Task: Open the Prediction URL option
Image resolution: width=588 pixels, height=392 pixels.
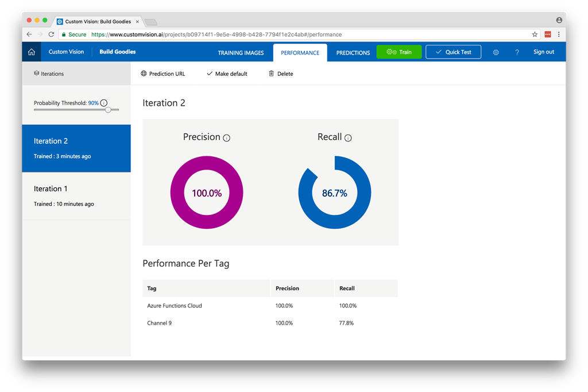Action: [163, 74]
